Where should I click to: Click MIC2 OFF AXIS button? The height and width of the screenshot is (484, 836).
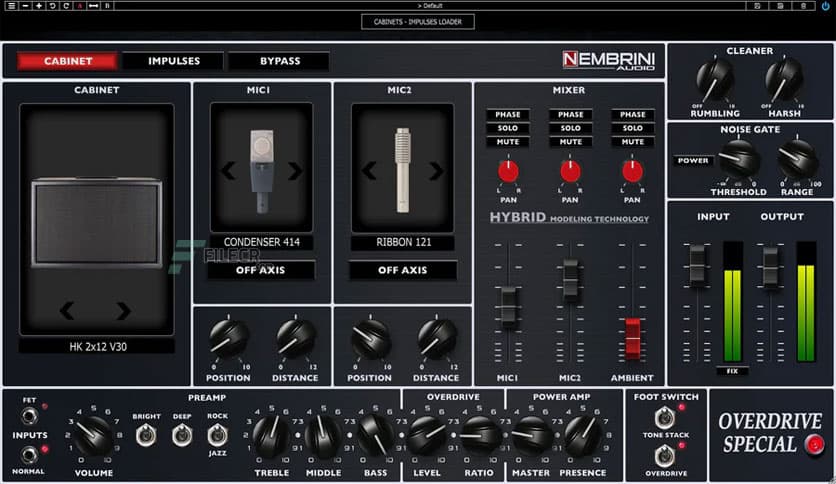point(403,270)
